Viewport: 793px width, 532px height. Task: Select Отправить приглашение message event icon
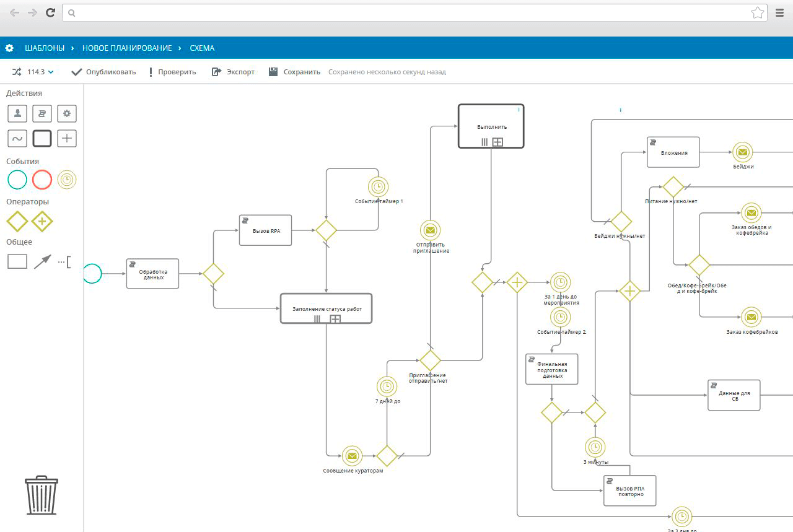tap(430, 230)
